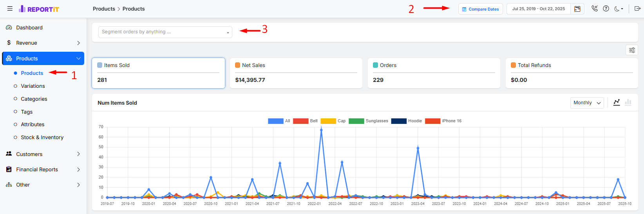Click the 2025-10 x-axis label
Screen dimensions: 644x214
(625, 204)
